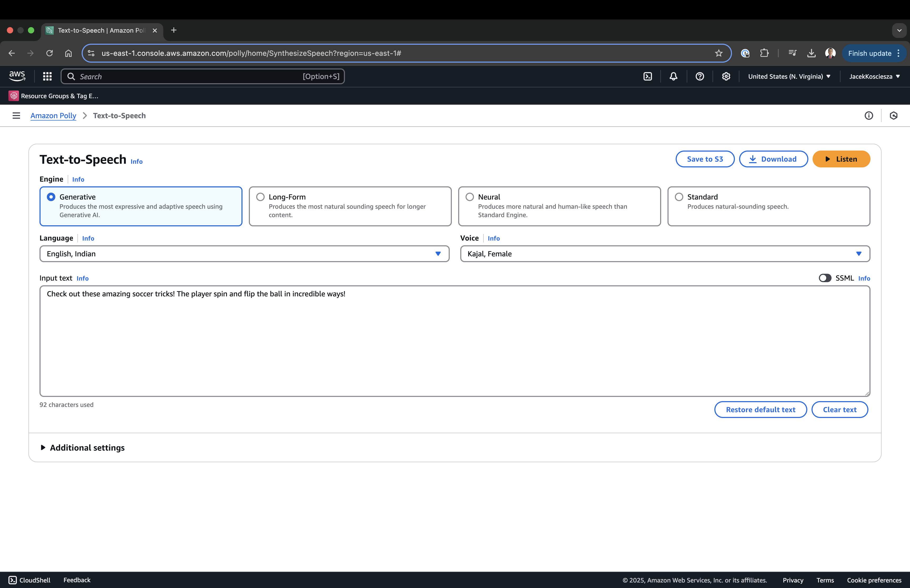
Task: Open the Voice dropdown
Action: 665,254
